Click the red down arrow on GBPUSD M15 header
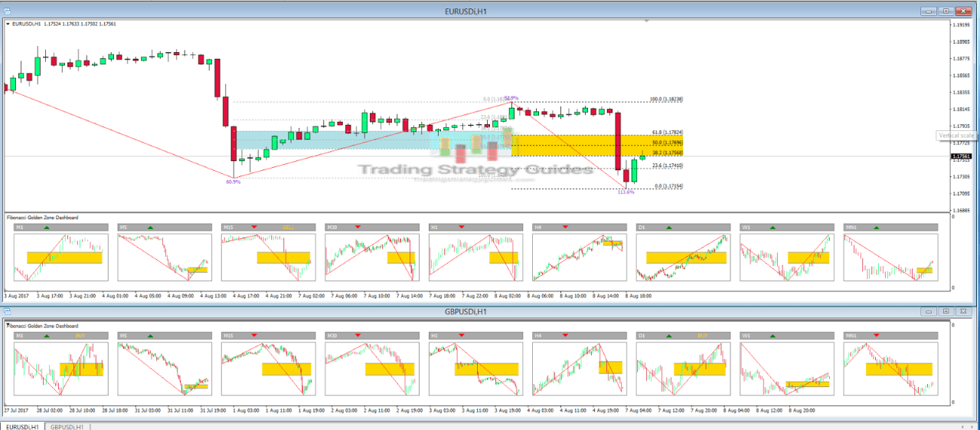The width and height of the screenshot is (980, 430). point(254,336)
